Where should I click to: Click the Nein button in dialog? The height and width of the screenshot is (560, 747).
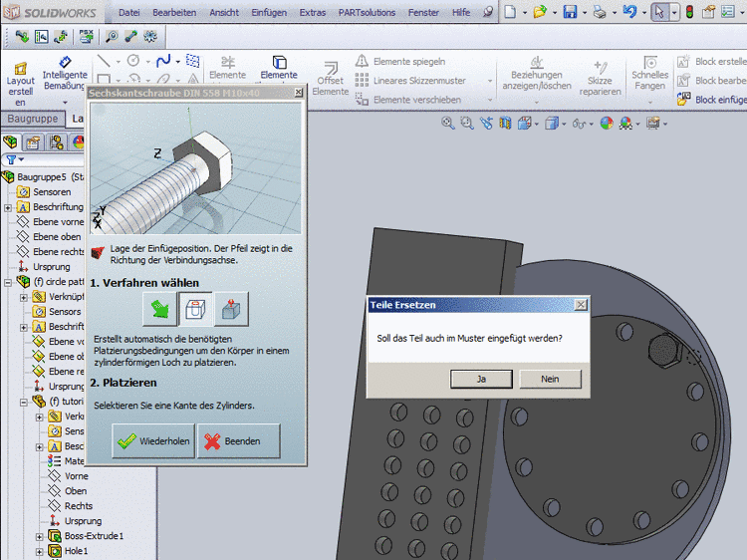(x=550, y=379)
